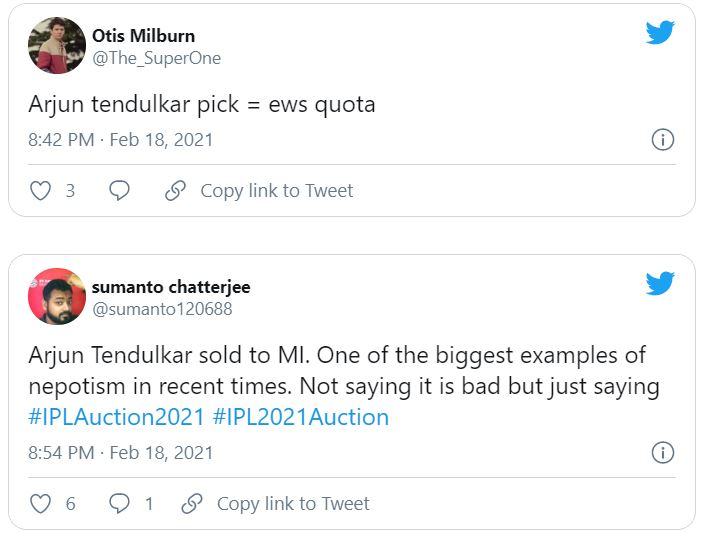
Task: Open sumanto chatterjee's profile picture
Action: (57, 297)
